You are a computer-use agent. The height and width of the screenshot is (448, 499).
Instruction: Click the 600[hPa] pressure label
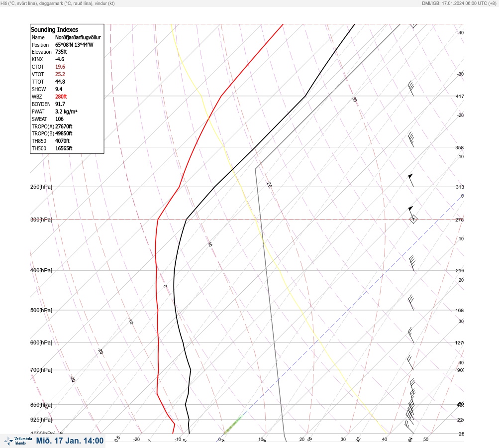41,342
